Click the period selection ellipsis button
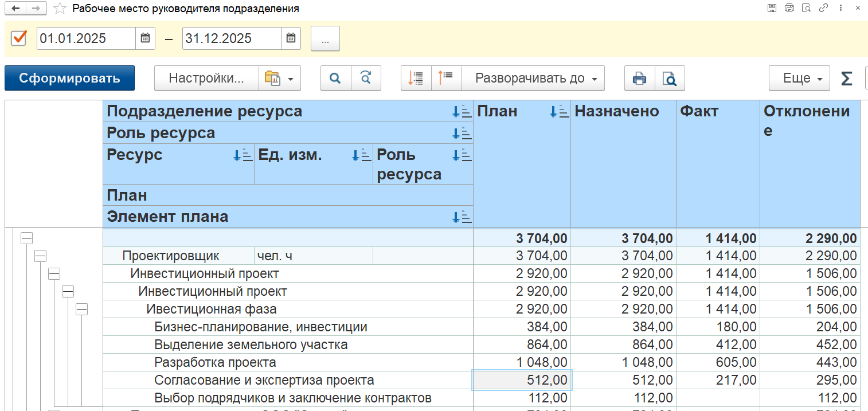This screenshot has height=411, width=868. pos(325,38)
